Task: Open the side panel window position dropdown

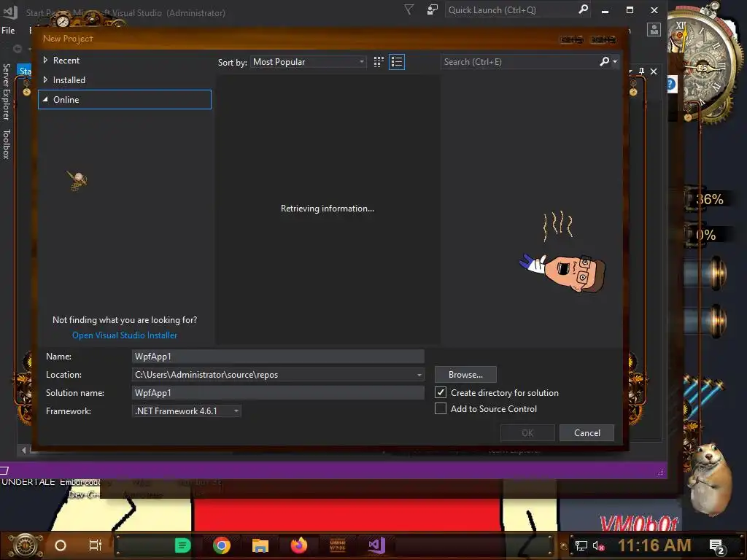Action: point(630,71)
